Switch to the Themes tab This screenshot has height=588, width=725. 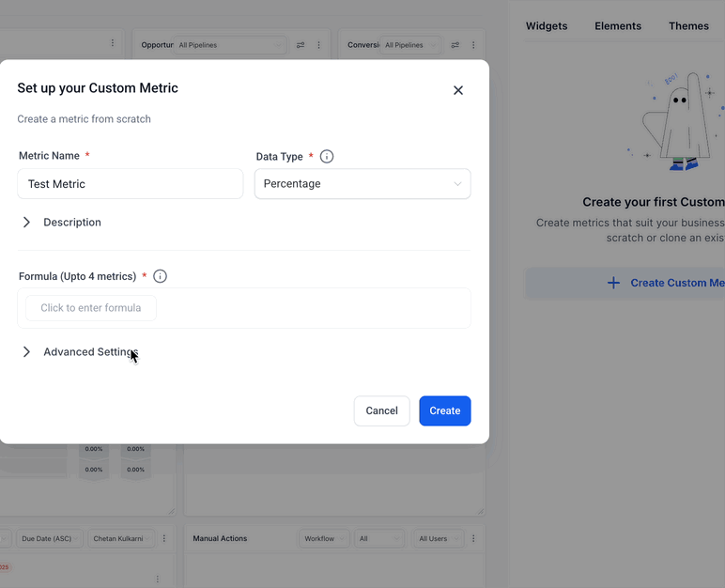(x=688, y=26)
